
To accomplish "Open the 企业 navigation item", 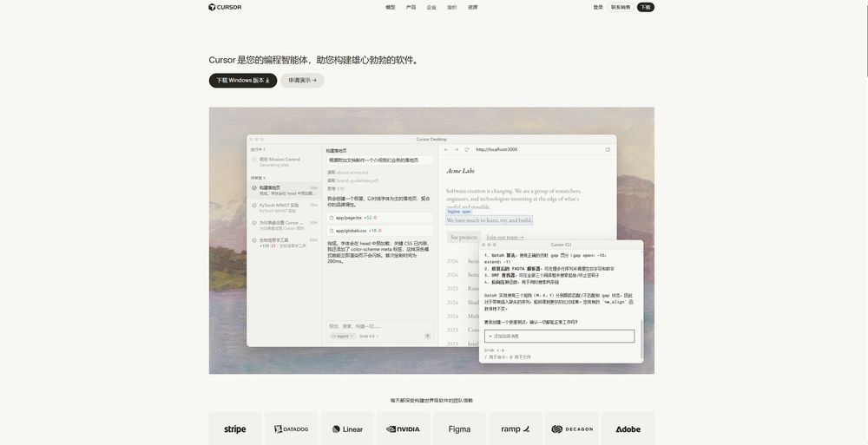I will pyautogui.click(x=431, y=7).
